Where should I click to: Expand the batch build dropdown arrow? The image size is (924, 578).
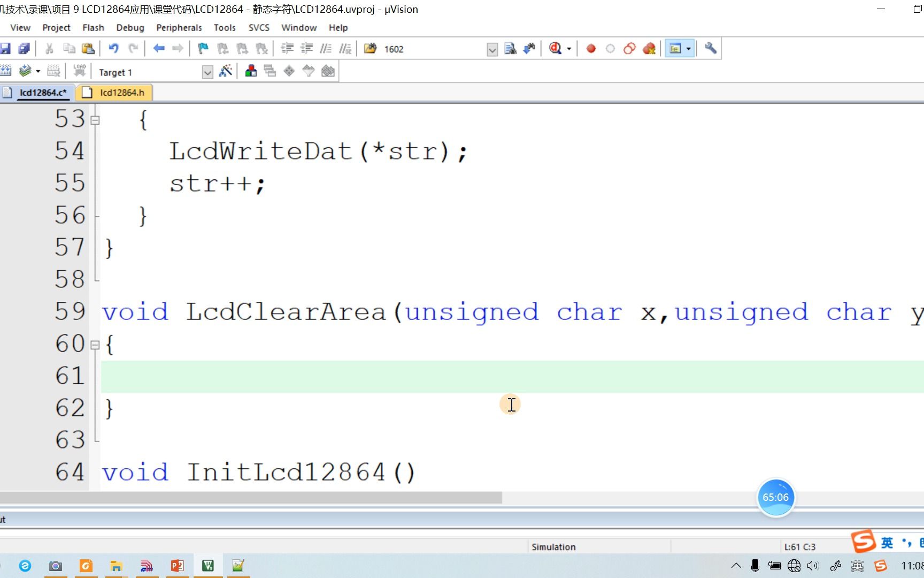coord(38,71)
